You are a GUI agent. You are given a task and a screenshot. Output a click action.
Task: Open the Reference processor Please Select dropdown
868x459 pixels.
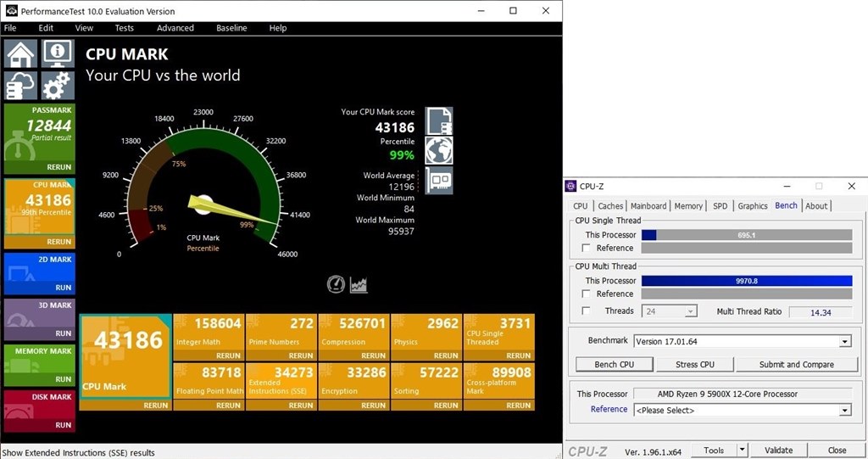pyautogui.click(x=743, y=411)
